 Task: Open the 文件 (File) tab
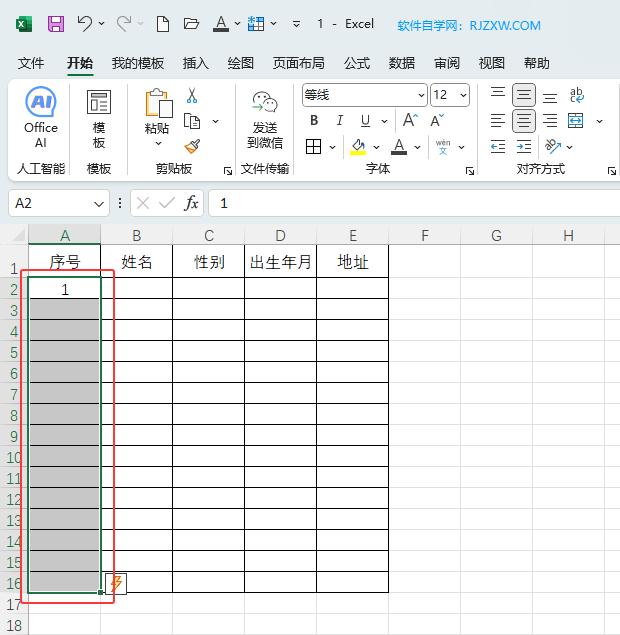31,63
